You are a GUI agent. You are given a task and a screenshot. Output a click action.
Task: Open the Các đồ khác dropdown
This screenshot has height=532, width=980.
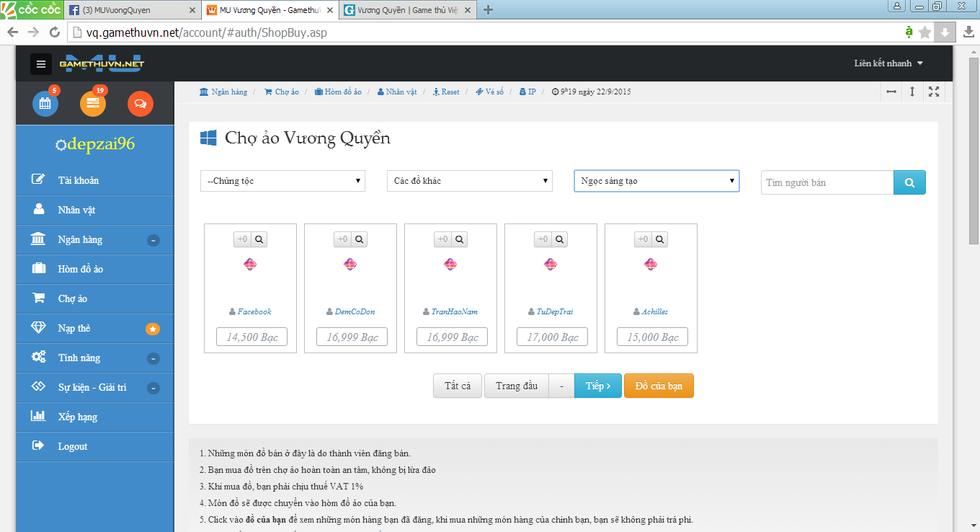470,181
